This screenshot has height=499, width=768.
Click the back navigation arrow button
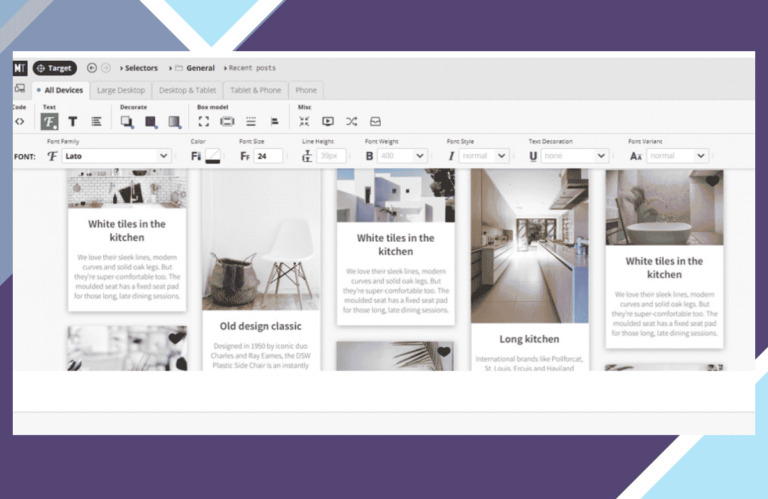(x=92, y=68)
